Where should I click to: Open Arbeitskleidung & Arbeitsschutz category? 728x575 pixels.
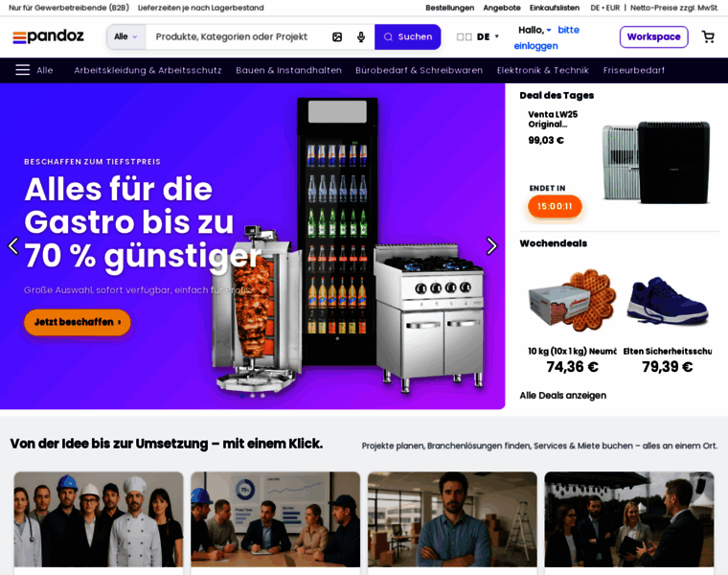pyautogui.click(x=148, y=70)
